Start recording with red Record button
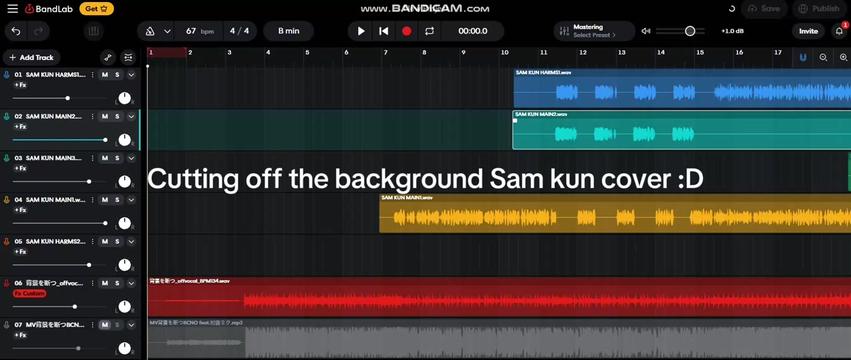This screenshot has width=851, height=360. click(x=407, y=31)
